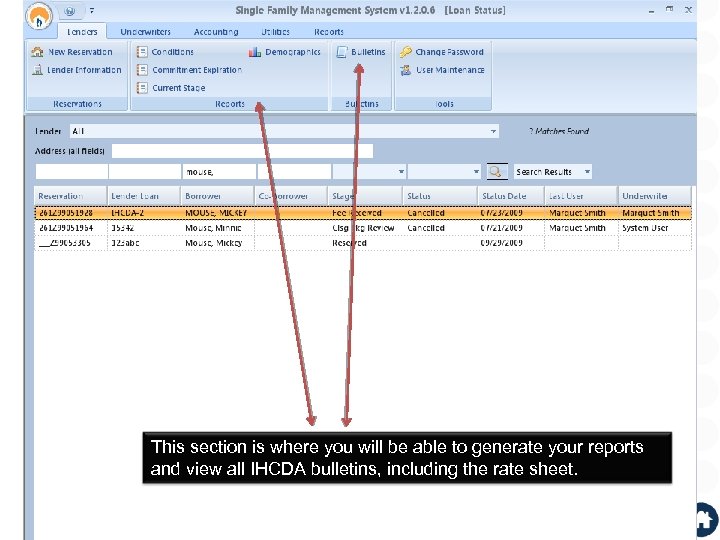This screenshot has width=720, height=540.
Task: Select the Mouse, Minnie reservation row
Action: (363, 228)
